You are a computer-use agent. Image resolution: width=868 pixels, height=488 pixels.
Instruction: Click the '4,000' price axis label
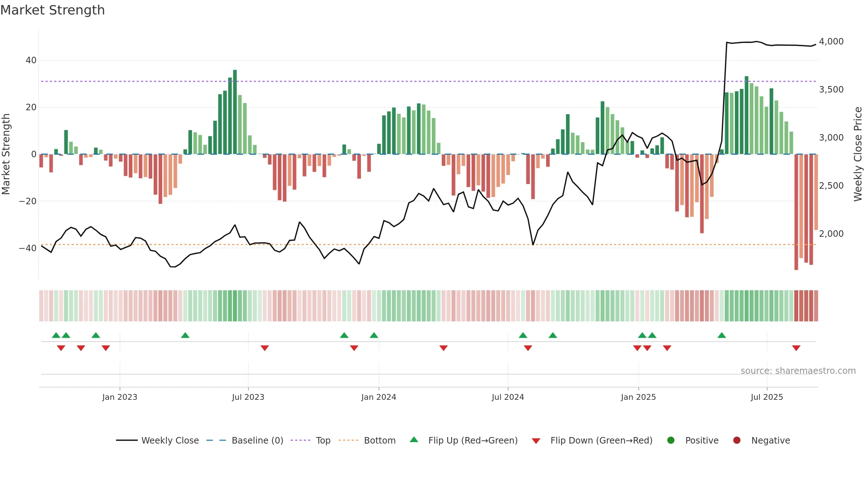coord(831,42)
